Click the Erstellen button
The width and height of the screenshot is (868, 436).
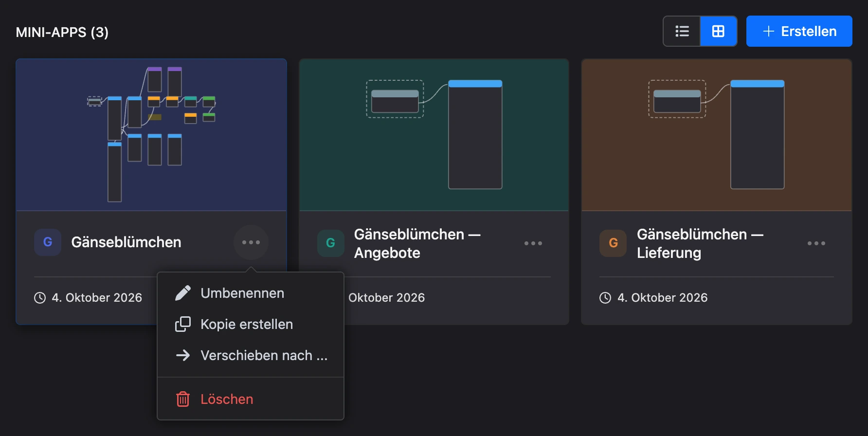click(x=799, y=31)
